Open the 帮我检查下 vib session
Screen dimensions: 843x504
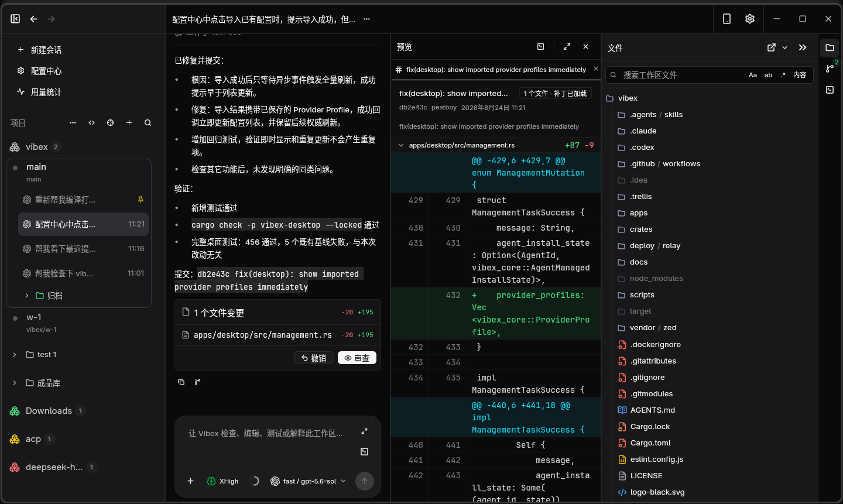click(83, 273)
